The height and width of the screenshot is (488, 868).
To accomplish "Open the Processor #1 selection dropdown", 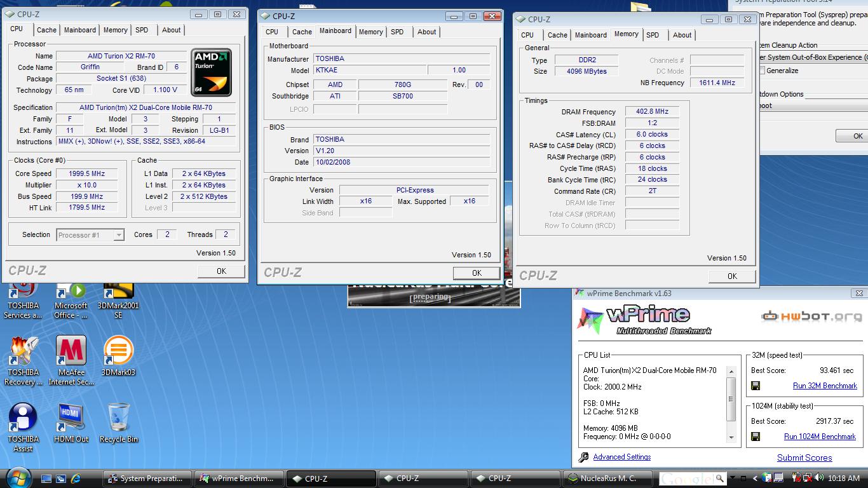I will [x=118, y=235].
